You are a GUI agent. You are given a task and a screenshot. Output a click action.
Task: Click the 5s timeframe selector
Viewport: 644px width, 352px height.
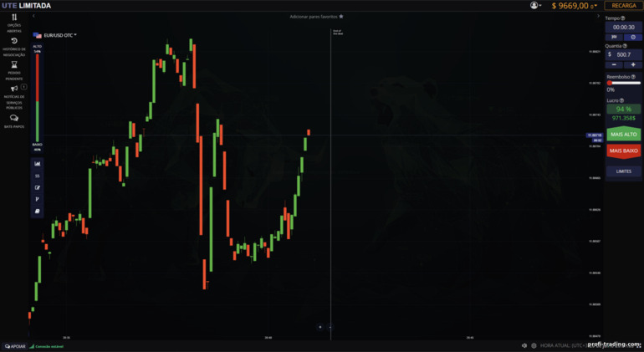(x=38, y=176)
